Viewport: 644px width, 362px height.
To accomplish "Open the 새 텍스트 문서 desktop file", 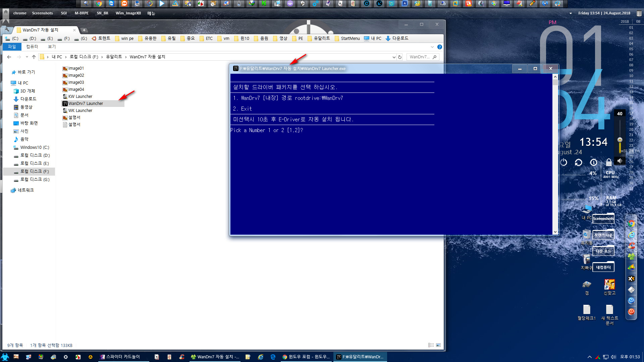I will coord(609,315).
